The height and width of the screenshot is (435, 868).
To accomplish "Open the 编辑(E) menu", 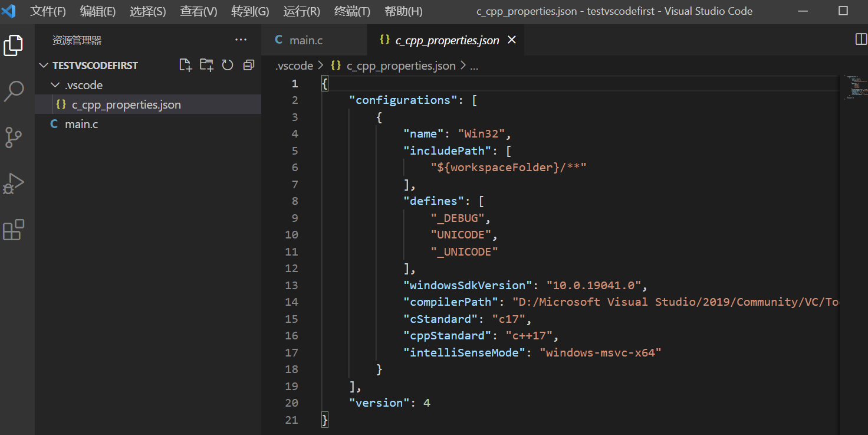I will pos(98,11).
